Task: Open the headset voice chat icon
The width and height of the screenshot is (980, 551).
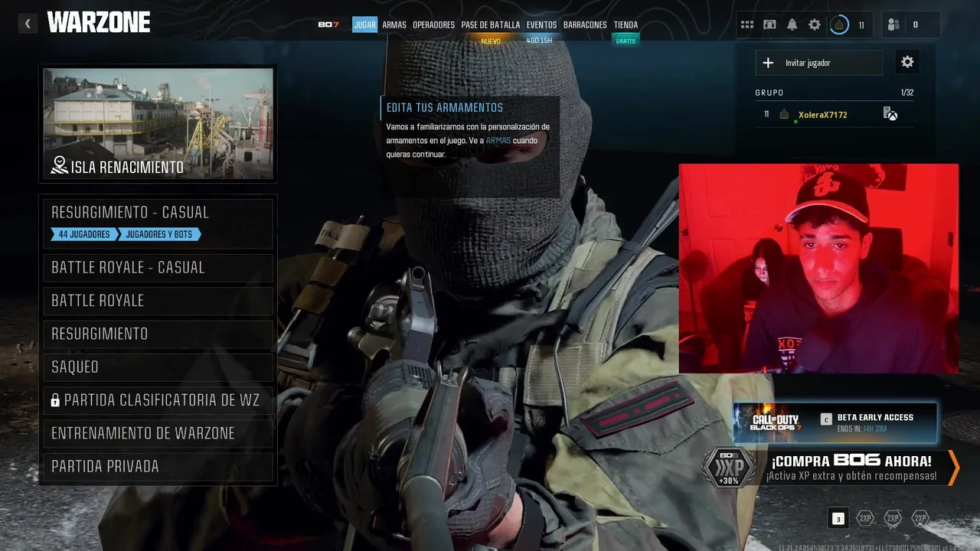Action: tap(769, 24)
